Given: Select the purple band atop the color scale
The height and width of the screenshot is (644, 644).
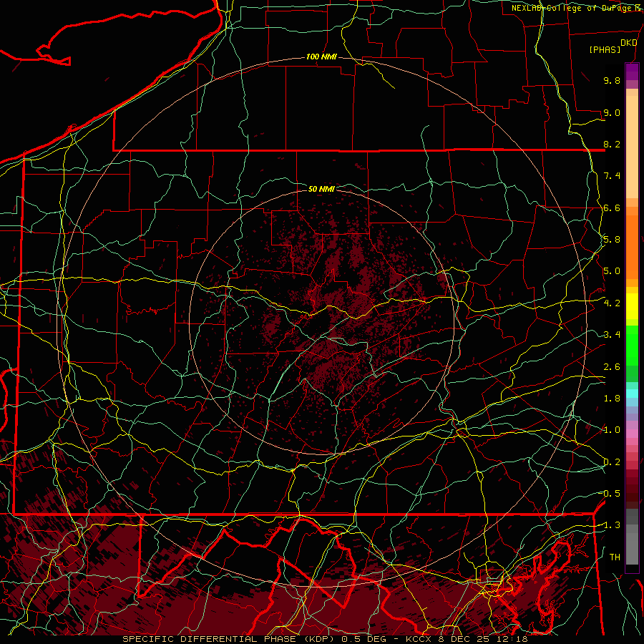Looking at the screenshot, I should pyautogui.click(x=632, y=72).
